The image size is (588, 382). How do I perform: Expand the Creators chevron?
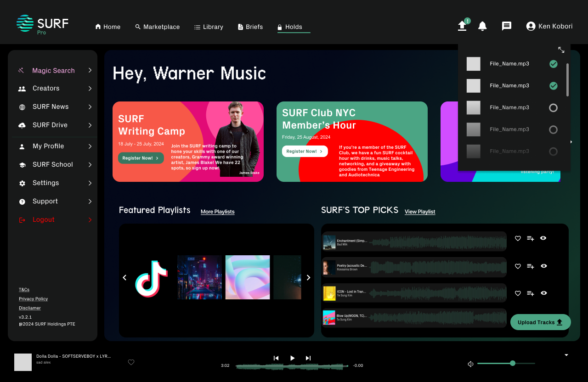90,89
